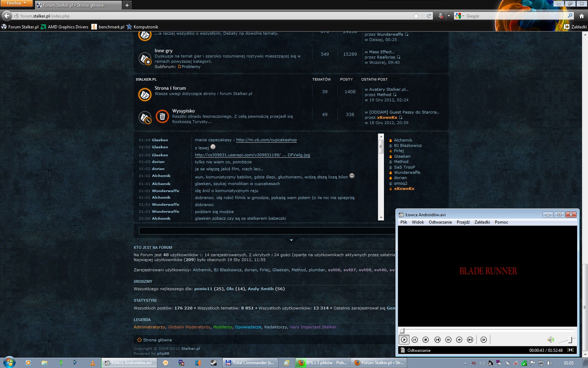
Task: Open the userapi.com image link in chat
Action: (x=252, y=155)
